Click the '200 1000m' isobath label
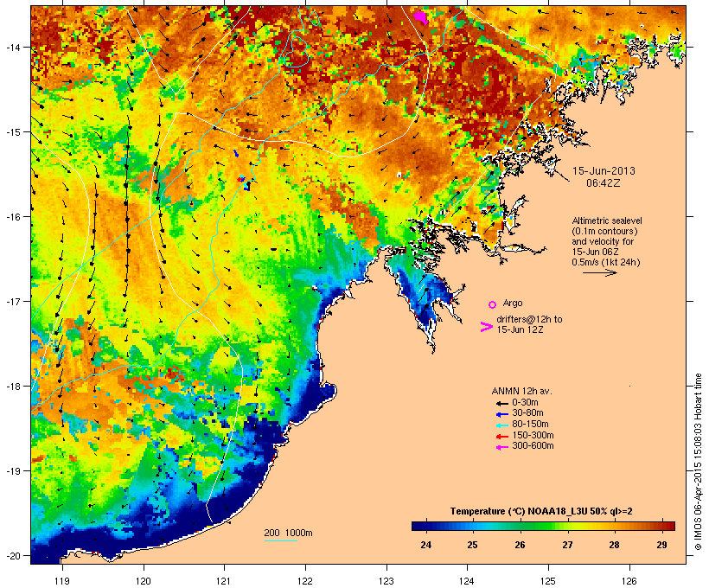The image size is (709, 588). point(288,533)
